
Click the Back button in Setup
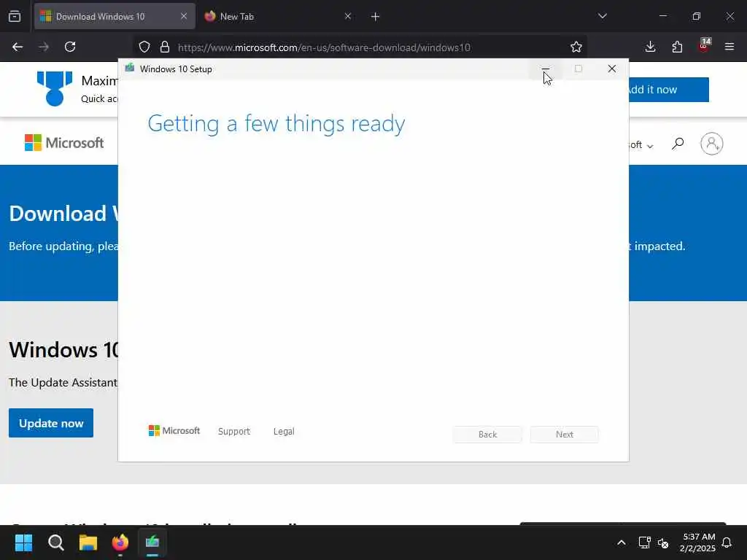(x=487, y=435)
